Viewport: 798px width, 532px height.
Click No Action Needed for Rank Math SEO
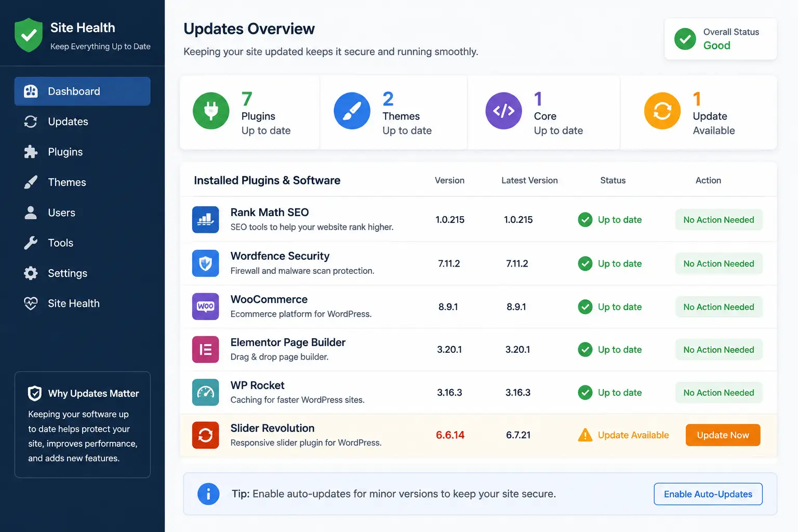click(719, 220)
